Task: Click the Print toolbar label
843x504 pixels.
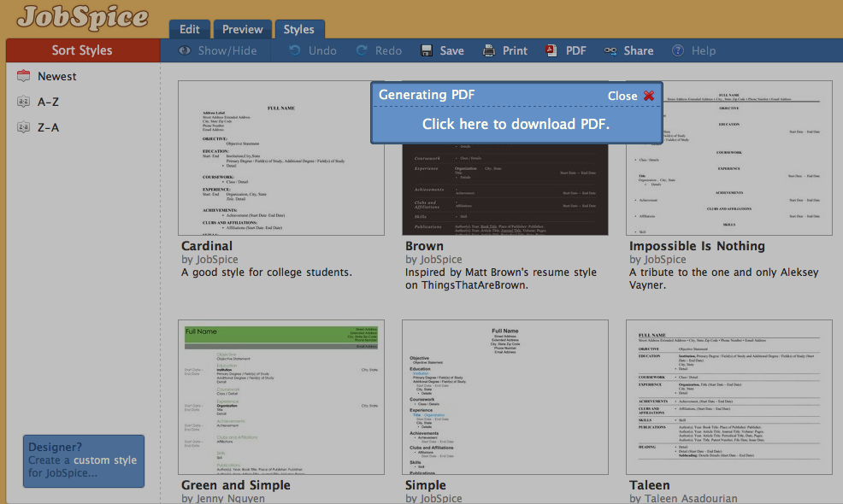Action: tap(515, 50)
